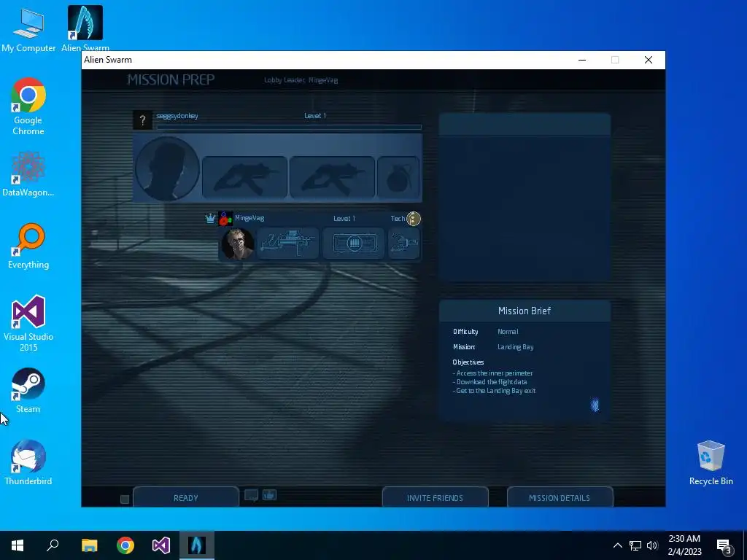Open File Explorer from the taskbar
The width and height of the screenshot is (747, 560).
click(x=89, y=545)
